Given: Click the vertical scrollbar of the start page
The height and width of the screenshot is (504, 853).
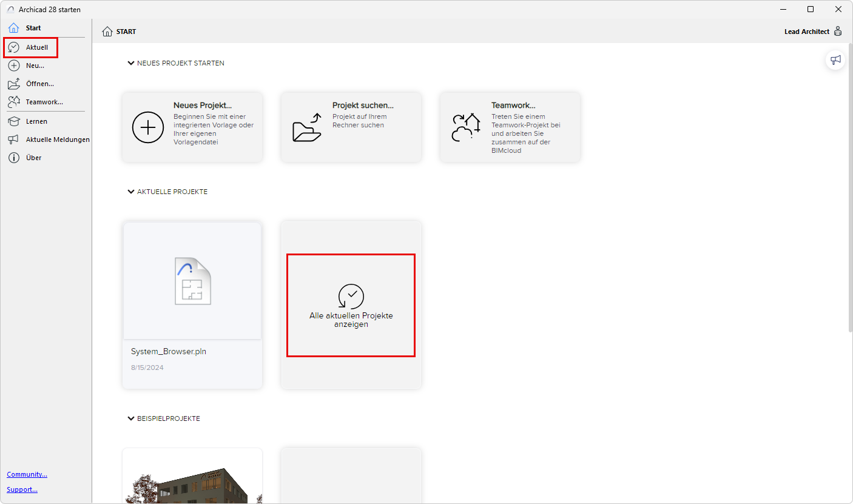Looking at the screenshot, I should click(x=850, y=188).
